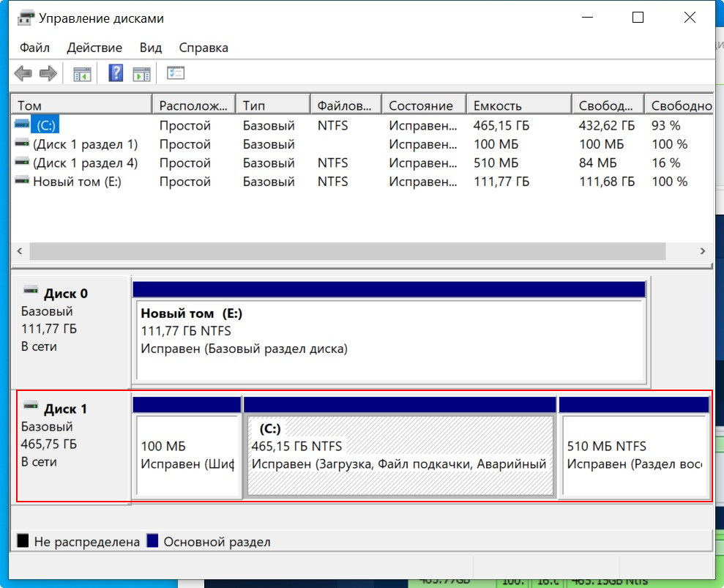Toggle the action pane toolbar icon
Image resolution: width=724 pixels, height=588 pixels.
[x=141, y=73]
